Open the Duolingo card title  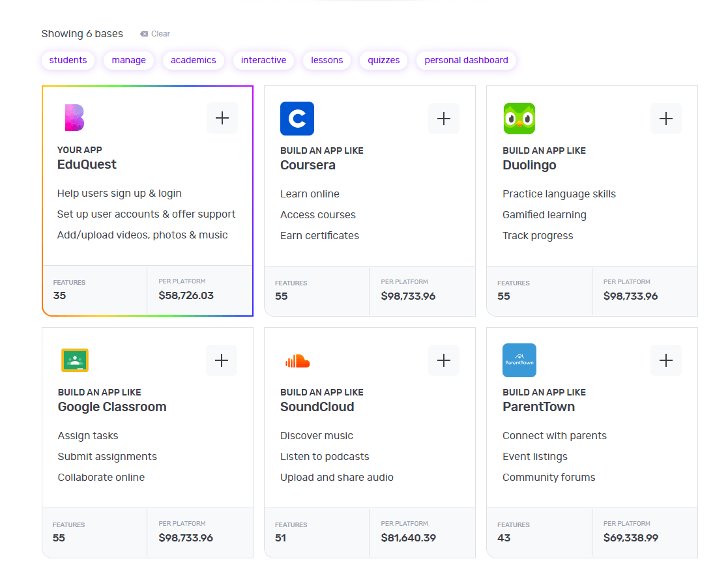(x=529, y=165)
